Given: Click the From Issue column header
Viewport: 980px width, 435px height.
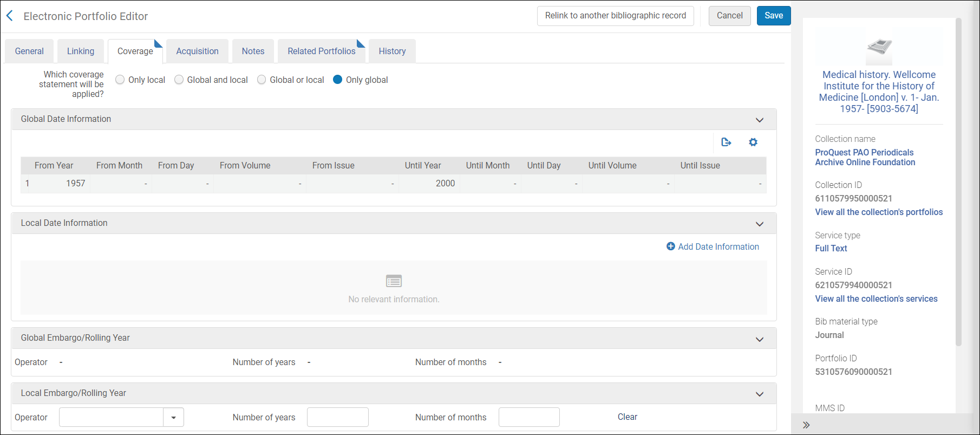Looking at the screenshot, I should point(333,165).
